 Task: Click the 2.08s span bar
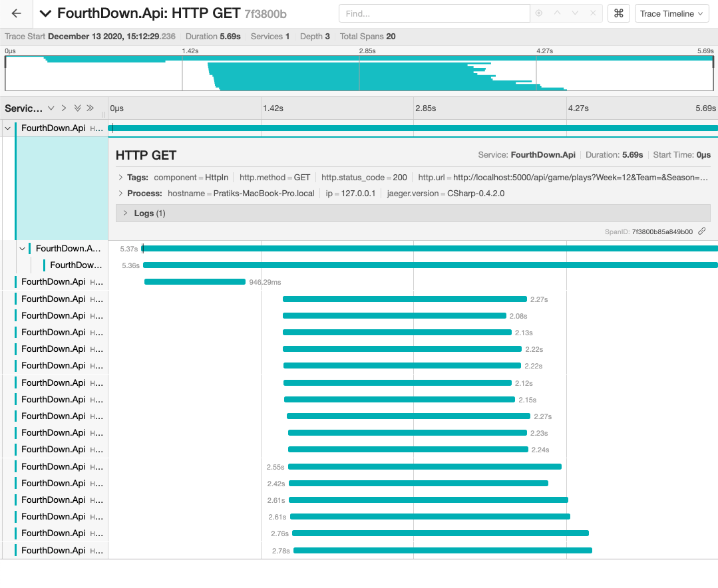pyautogui.click(x=394, y=316)
